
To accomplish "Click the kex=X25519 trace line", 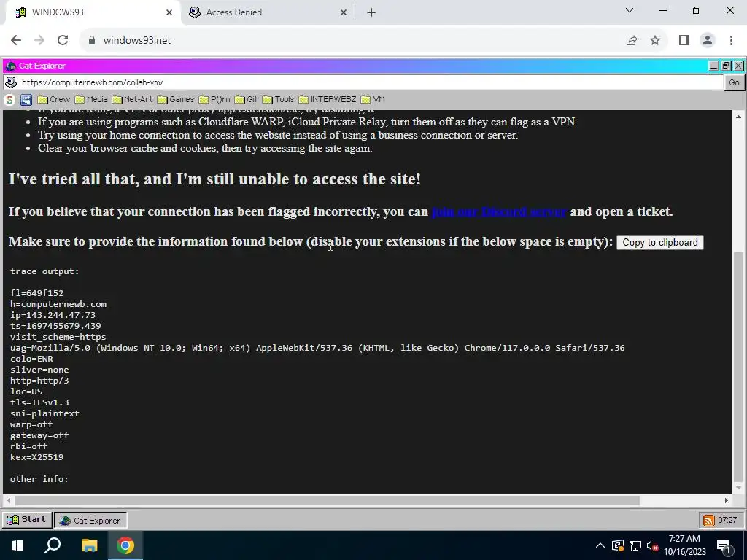I will (36, 457).
